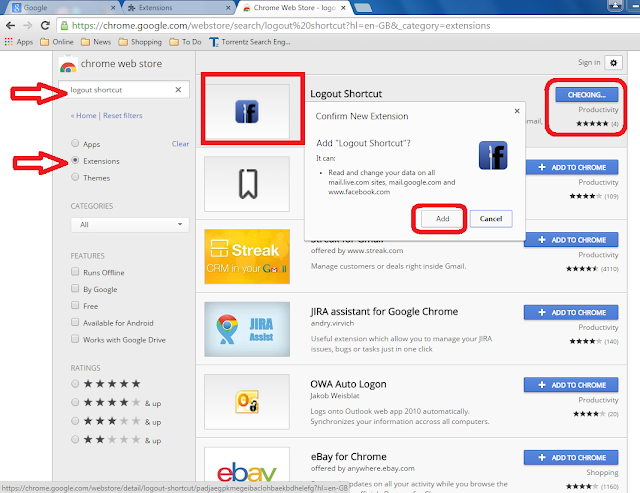640x493 pixels.
Task: Open the Categories All dropdown
Action: coord(130,224)
